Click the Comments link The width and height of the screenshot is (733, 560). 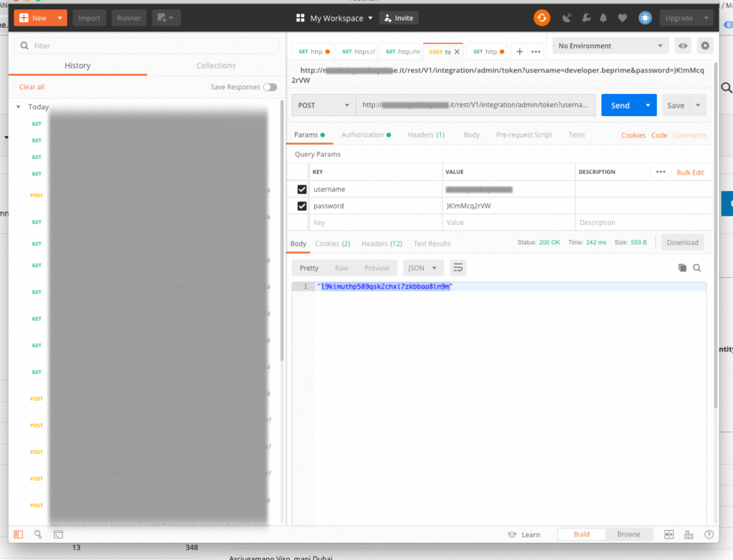coord(689,135)
